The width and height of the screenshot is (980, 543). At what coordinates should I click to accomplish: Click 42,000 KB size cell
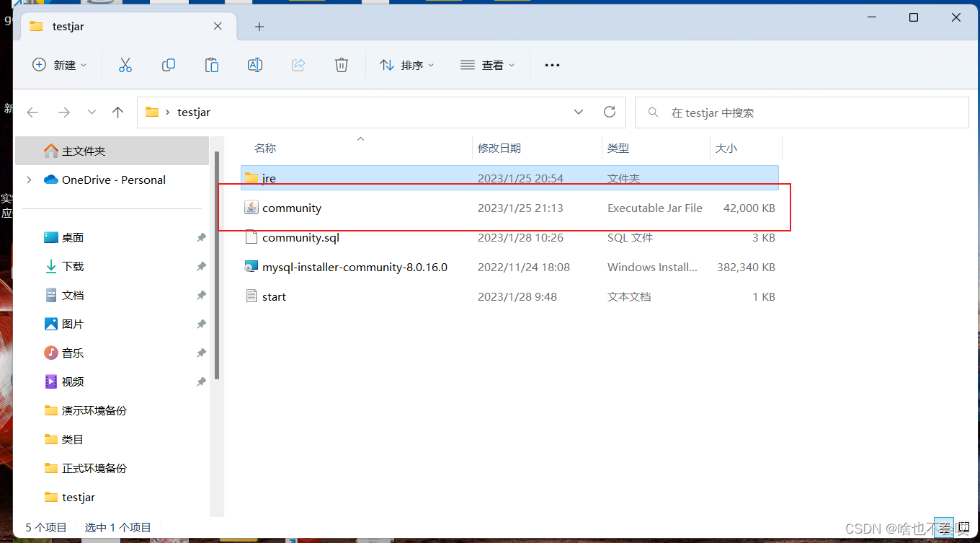749,208
